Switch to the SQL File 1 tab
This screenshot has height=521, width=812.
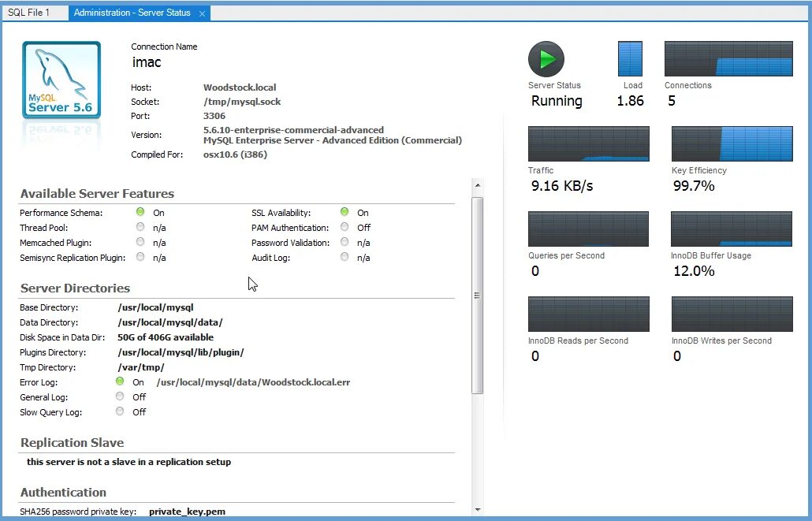coord(35,13)
